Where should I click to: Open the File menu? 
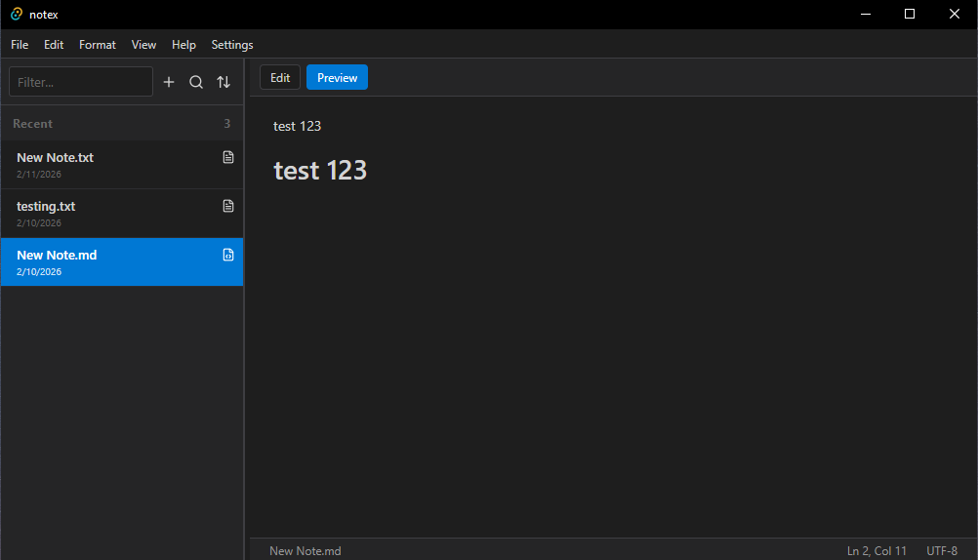coord(20,45)
